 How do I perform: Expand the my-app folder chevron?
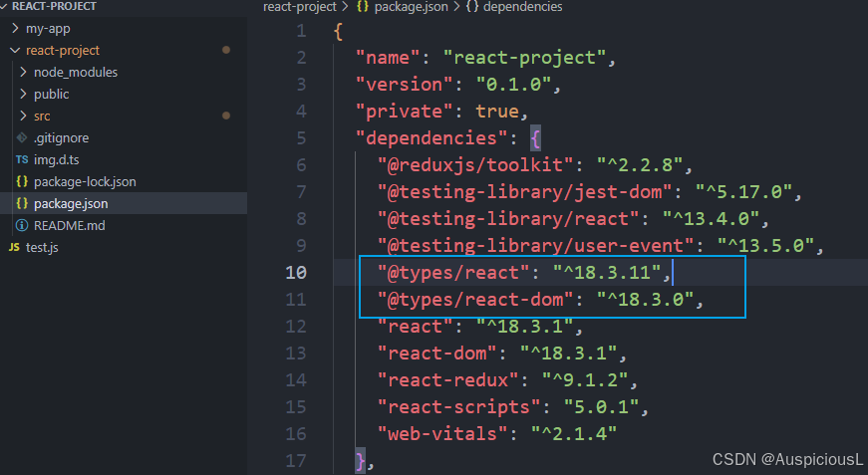[15, 28]
